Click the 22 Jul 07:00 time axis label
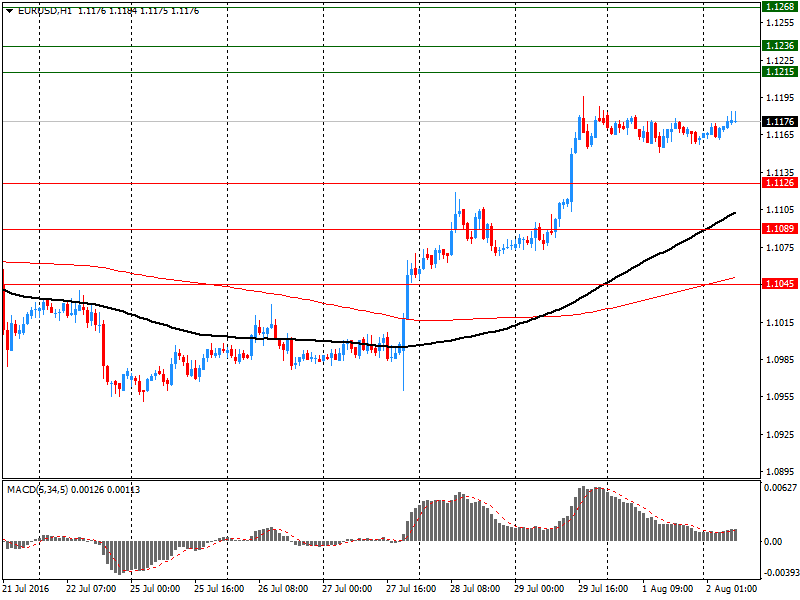The image size is (800, 600). 91,589
